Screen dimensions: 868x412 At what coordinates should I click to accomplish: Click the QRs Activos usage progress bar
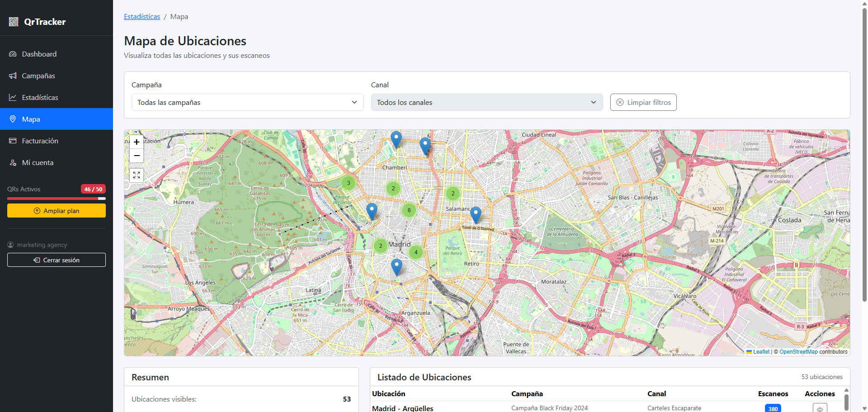click(x=56, y=199)
